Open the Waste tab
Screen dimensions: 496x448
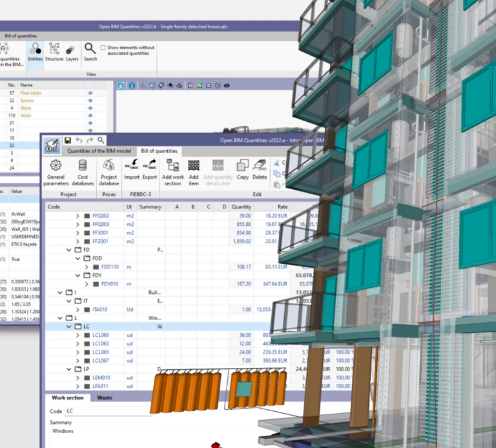tap(105, 398)
